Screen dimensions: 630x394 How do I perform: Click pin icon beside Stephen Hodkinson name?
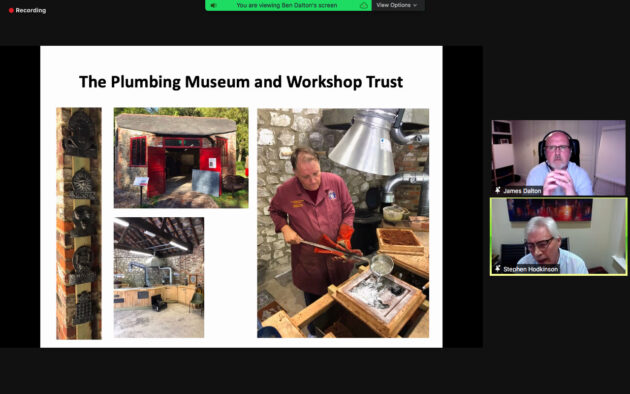point(497,269)
